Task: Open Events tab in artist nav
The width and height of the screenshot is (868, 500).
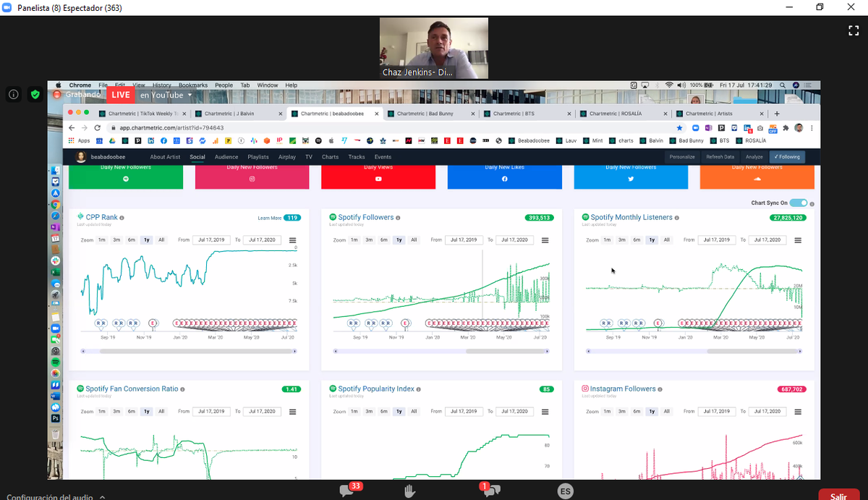Action: coord(383,157)
